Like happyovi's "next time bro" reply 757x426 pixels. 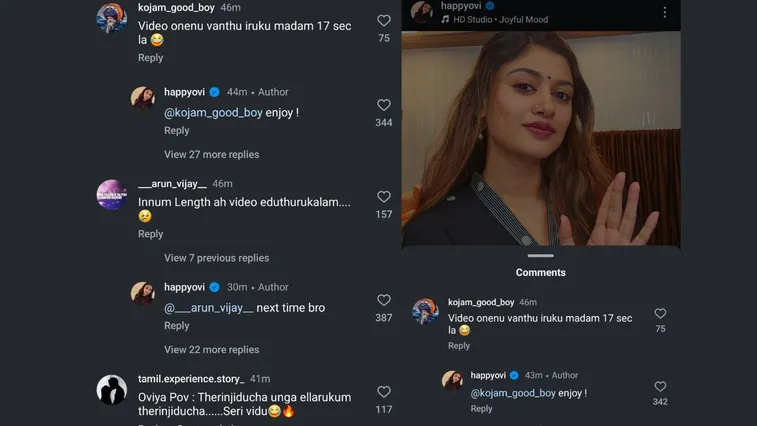pyautogui.click(x=384, y=300)
